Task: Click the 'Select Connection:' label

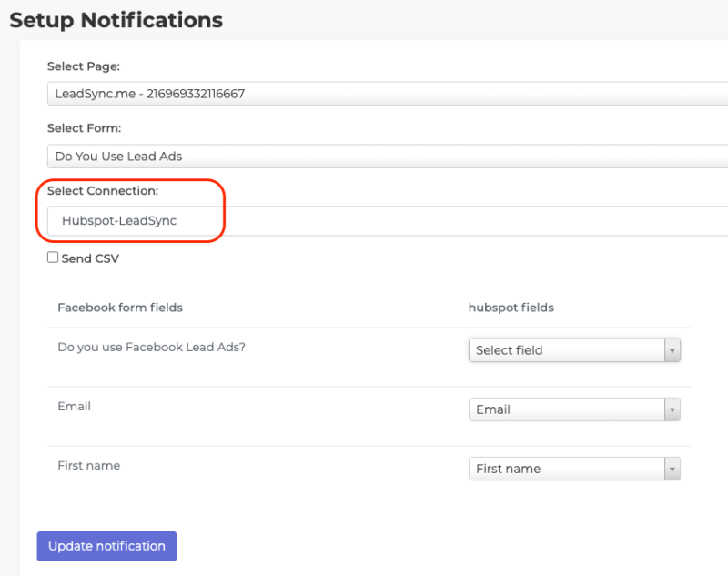Action: [102, 191]
